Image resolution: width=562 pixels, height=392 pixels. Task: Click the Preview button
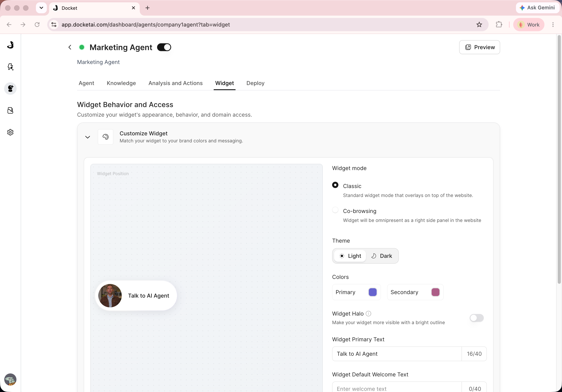click(479, 47)
